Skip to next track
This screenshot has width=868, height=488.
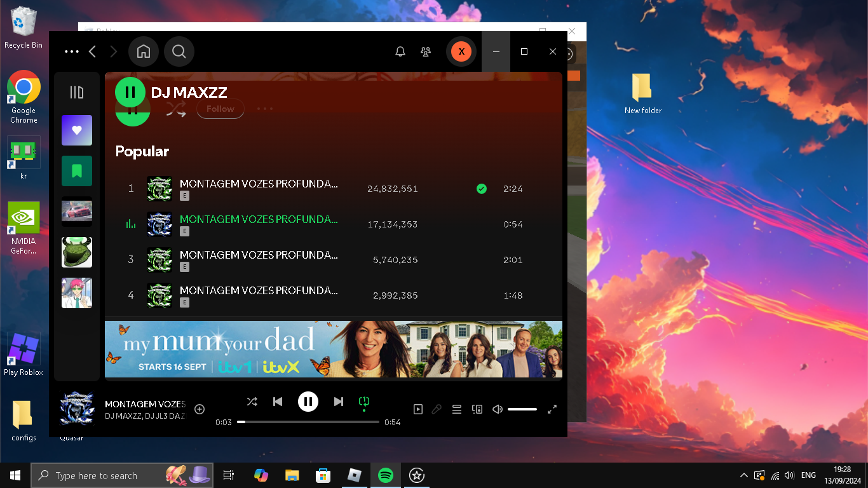click(x=339, y=402)
